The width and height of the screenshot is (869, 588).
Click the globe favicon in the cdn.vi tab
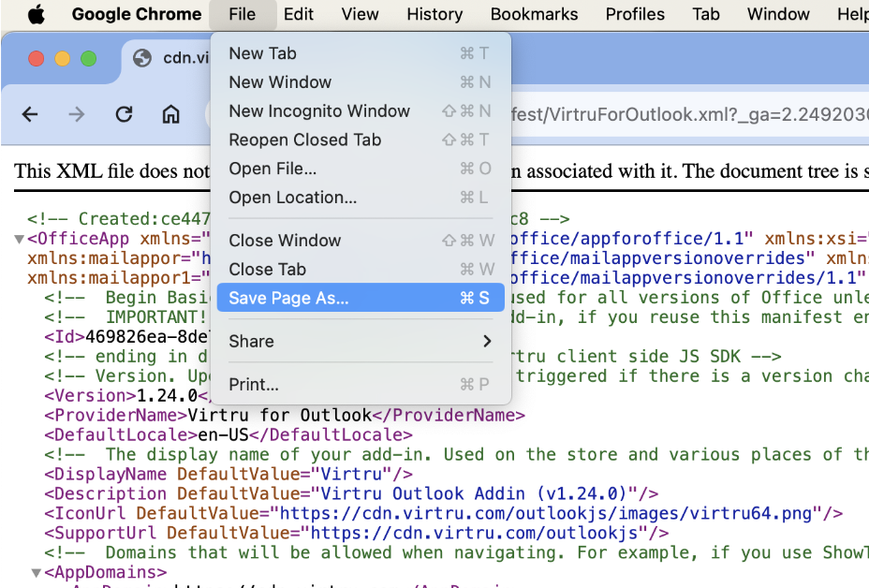pyautogui.click(x=142, y=58)
